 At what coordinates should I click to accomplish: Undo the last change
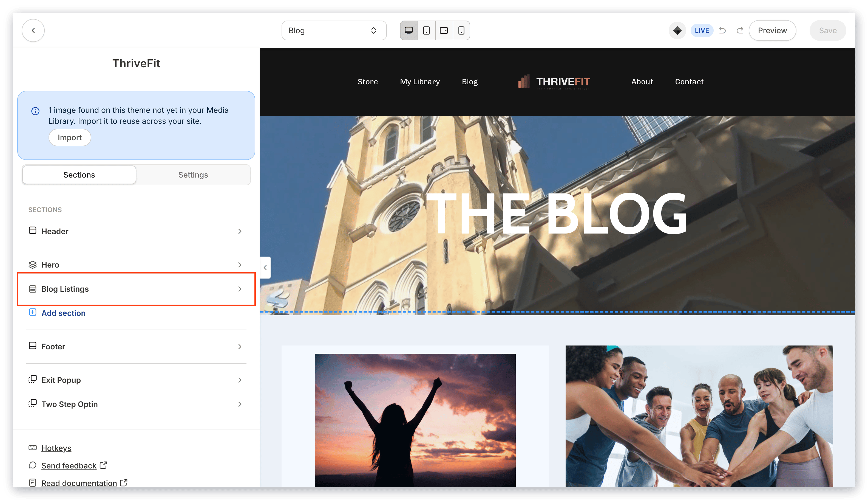(x=722, y=30)
